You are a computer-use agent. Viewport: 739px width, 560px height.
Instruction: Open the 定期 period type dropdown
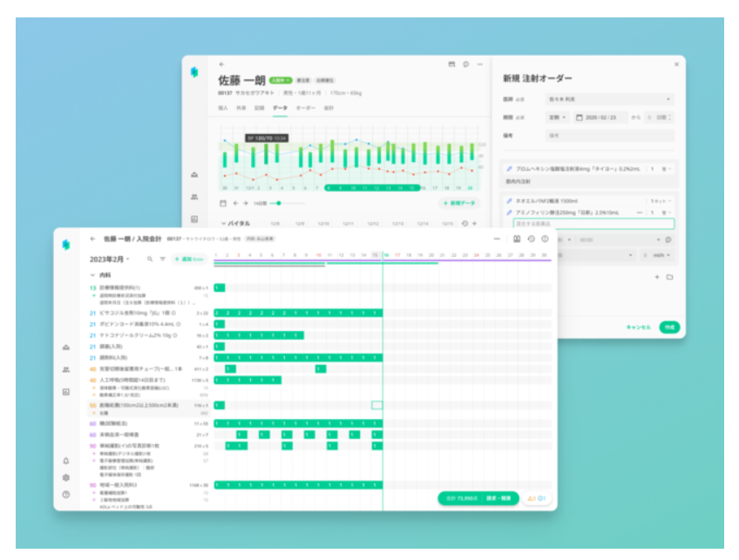[x=558, y=118]
